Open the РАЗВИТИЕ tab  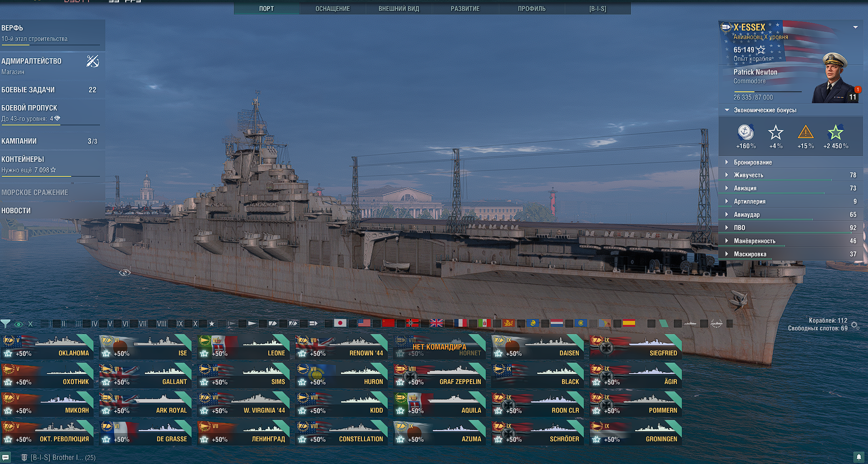click(465, 9)
